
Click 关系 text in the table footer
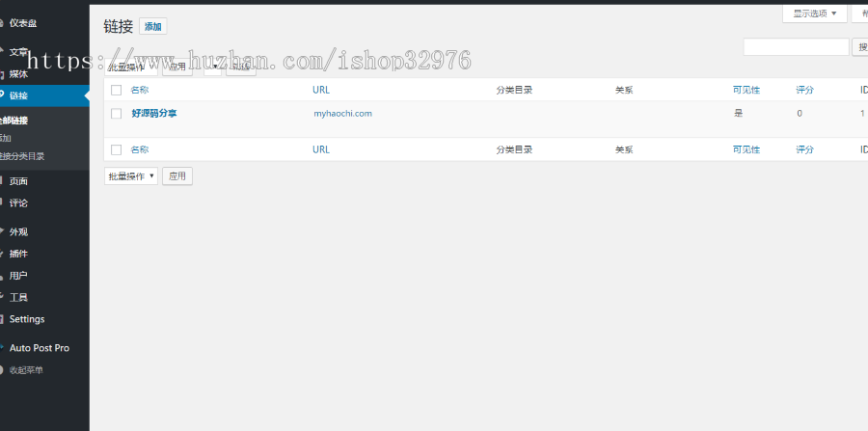coord(624,150)
